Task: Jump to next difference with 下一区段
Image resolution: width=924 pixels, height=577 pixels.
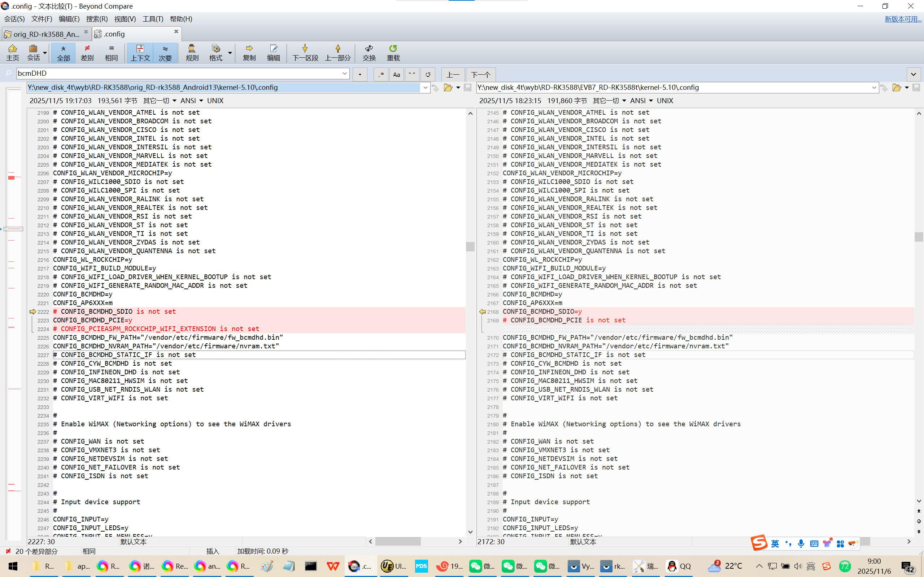Action: pyautogui.click(x=305, y=52)
